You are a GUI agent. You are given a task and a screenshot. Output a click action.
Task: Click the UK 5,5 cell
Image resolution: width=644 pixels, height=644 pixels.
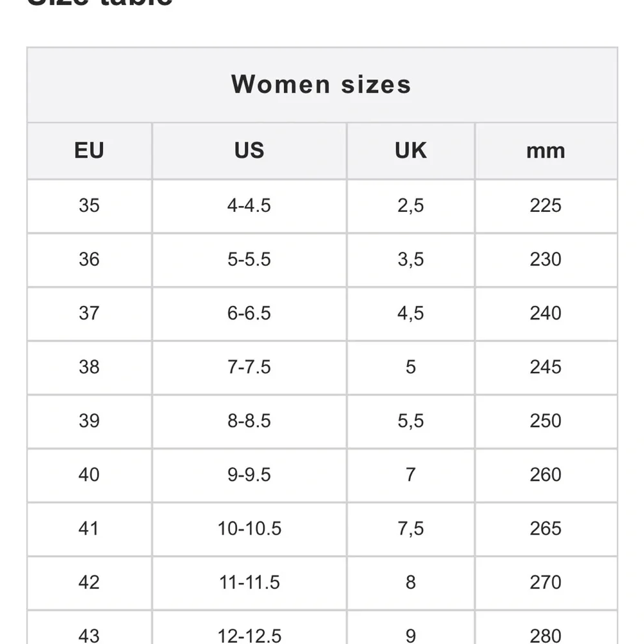click(x=410, y=421)
